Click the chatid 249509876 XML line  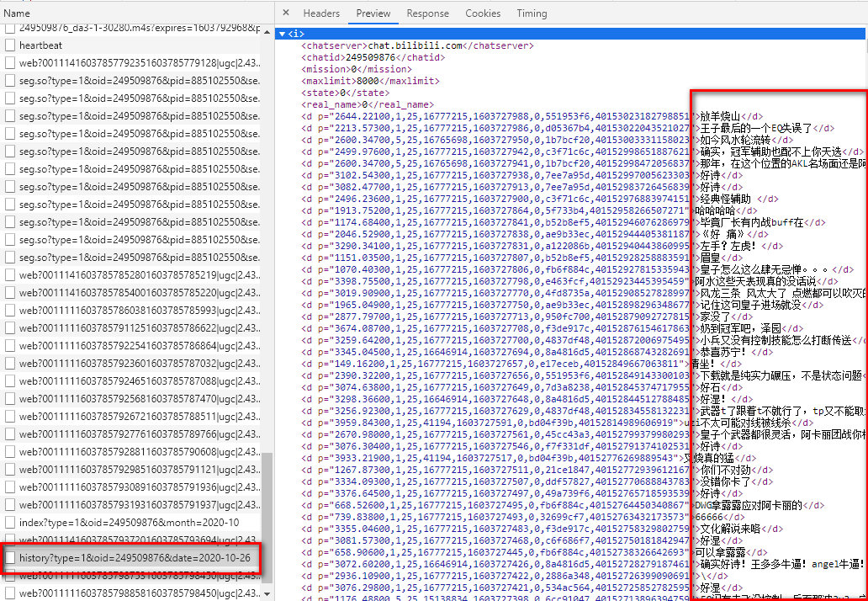click(373, 57)
